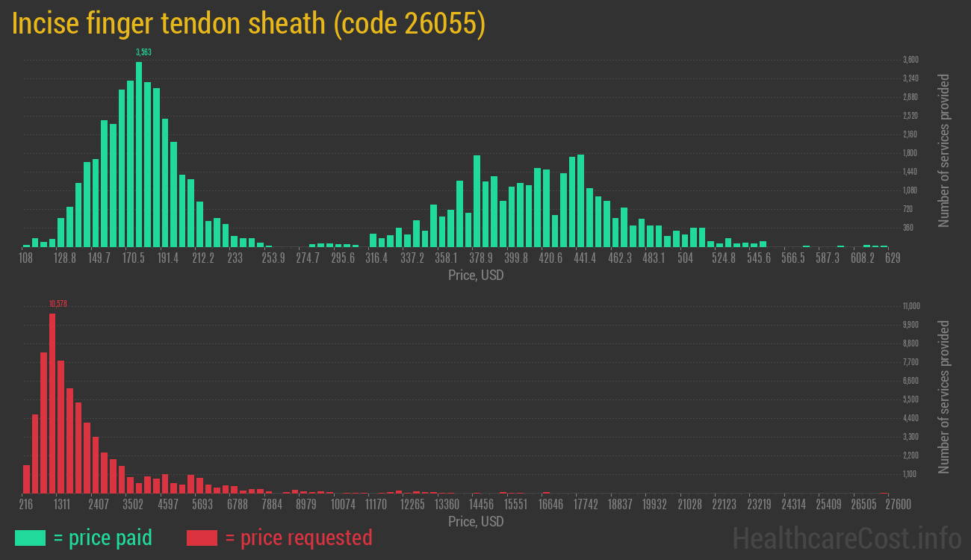
Task: Click the y-axis tick label '360'
Action: pyautogui.click(x=908, y=228)
